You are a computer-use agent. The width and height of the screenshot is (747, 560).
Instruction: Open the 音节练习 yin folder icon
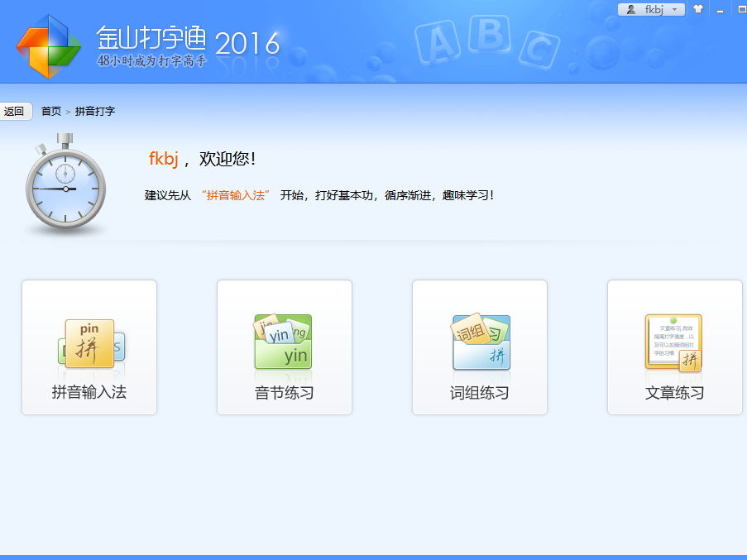[x=284, y=342]
